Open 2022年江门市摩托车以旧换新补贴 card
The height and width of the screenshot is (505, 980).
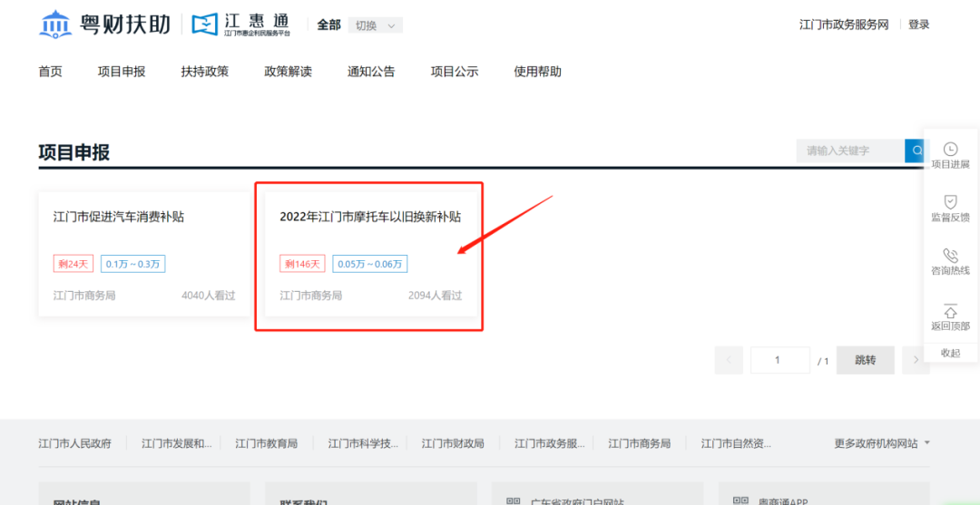[x=371, y=254]
